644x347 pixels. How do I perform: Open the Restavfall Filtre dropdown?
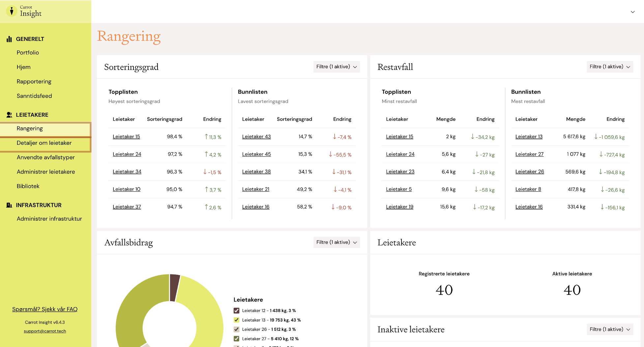[610, 67]
